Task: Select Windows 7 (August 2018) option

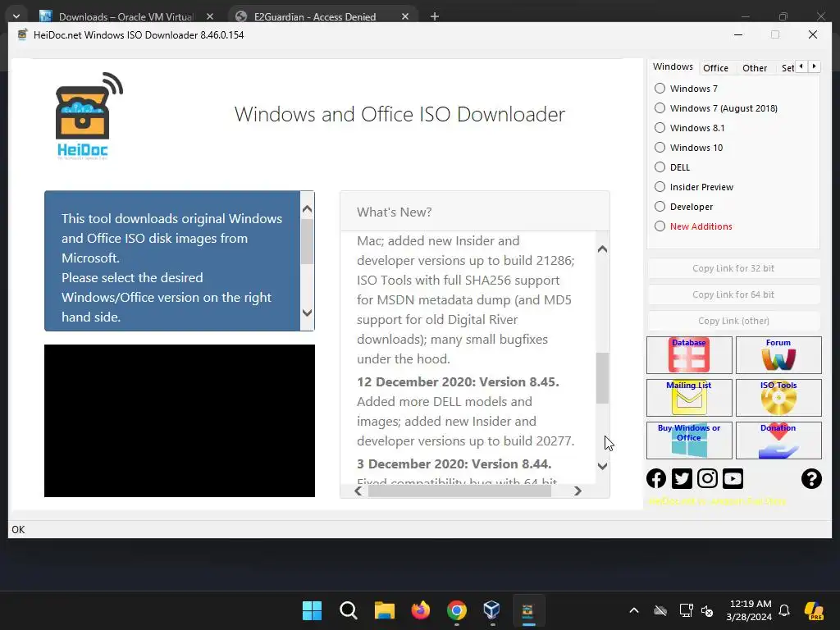Action: (660, 108)
